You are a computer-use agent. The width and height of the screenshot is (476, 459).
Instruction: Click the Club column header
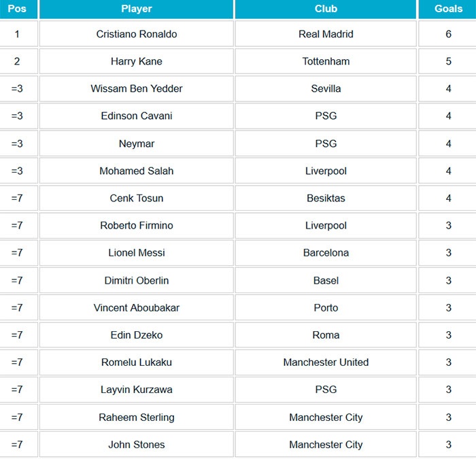coord(326,9)
